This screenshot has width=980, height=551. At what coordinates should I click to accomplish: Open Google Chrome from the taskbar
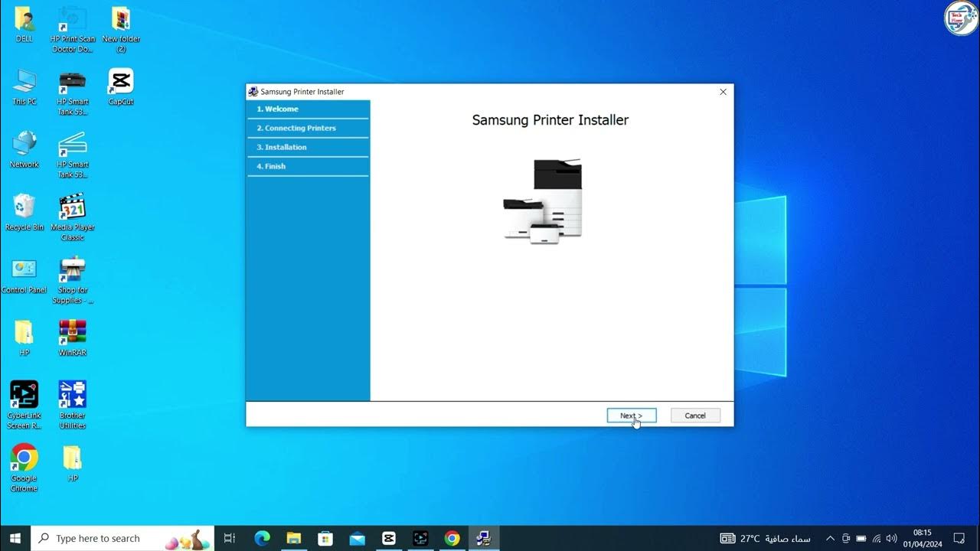pyautogui.click(x=452, y=539)
